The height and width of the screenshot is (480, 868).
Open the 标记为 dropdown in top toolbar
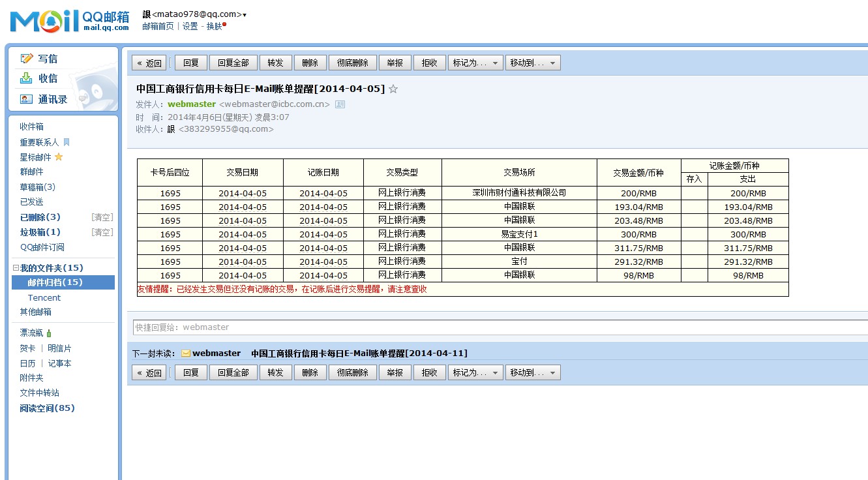[x=475, y=63]
